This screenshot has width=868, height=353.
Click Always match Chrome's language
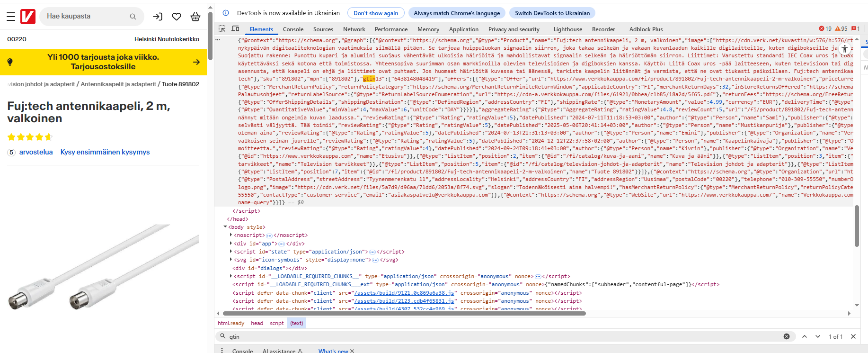(x=457, y=13)
